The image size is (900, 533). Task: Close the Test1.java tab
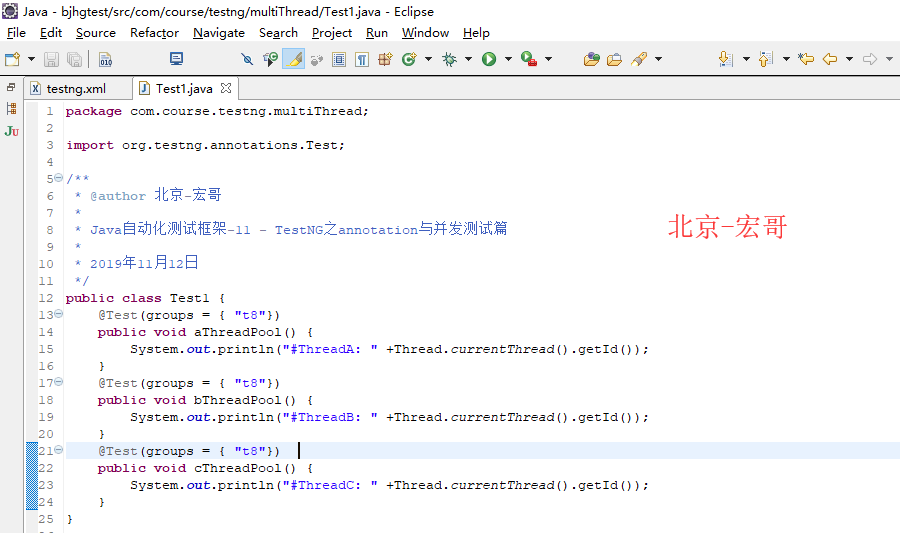point(226,88)
